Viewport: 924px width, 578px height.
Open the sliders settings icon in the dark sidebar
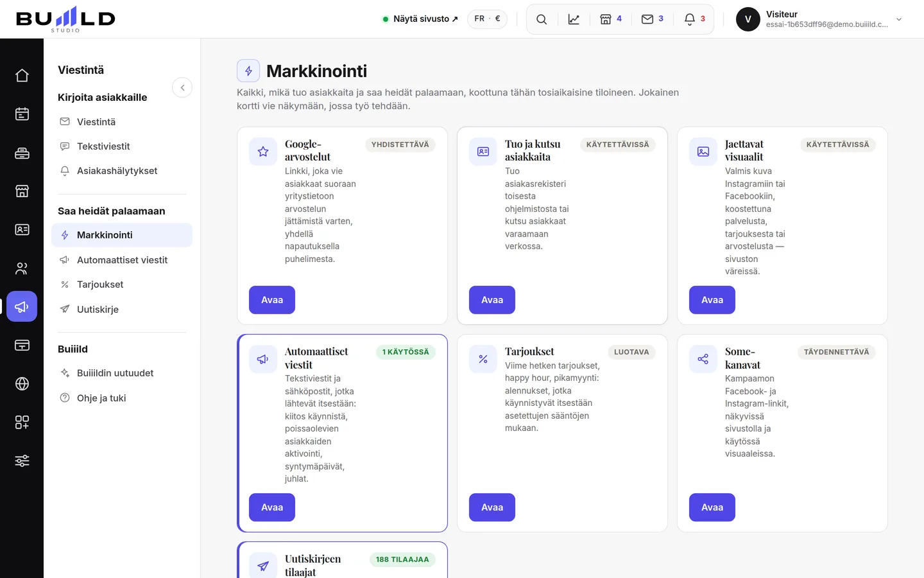pyautogui.click(x=22, y=461)
